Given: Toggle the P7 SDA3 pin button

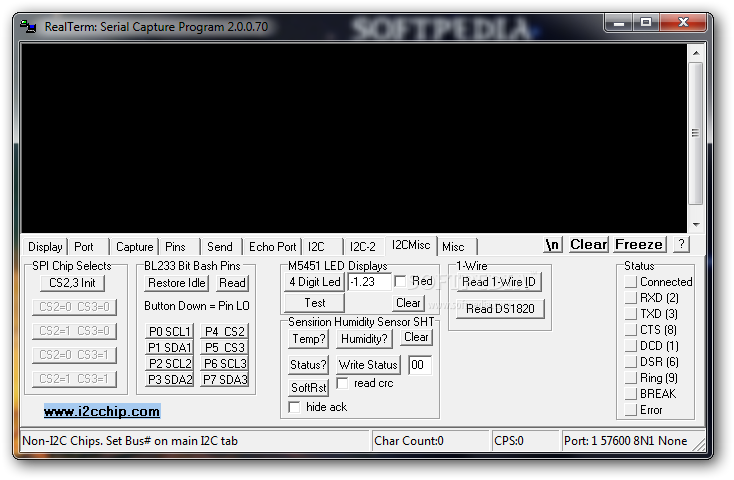Looking at the screenshot, I should click(x=225, y=379).
